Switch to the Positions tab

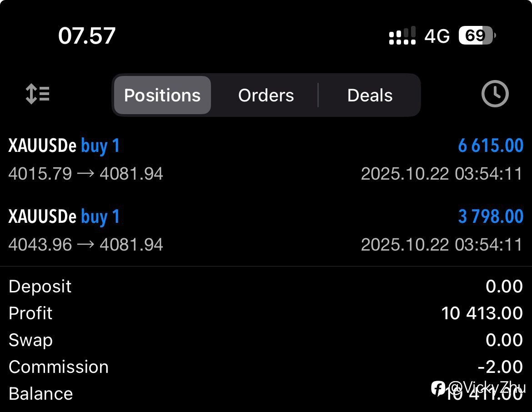click(162, 95)
